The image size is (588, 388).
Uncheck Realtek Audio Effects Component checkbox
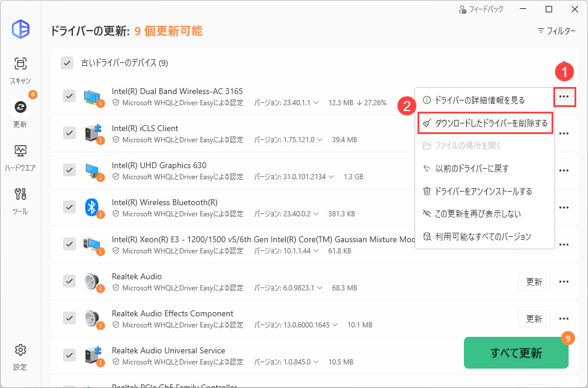click(69, 318)
